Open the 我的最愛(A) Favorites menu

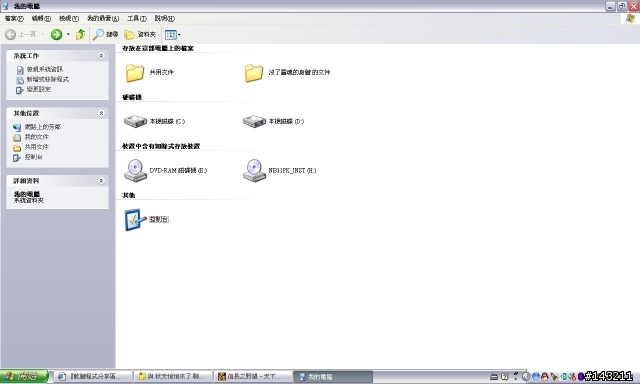click(103, 18)
